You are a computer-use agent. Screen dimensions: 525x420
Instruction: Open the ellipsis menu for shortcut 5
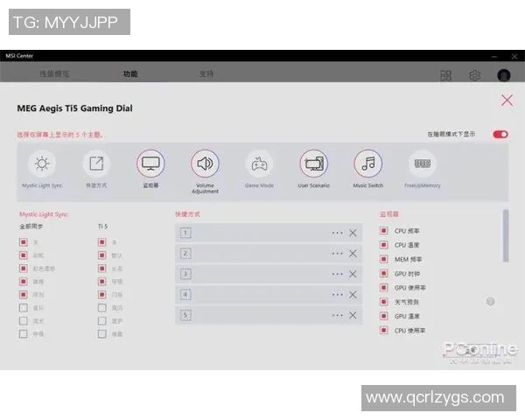pos(338,315)
